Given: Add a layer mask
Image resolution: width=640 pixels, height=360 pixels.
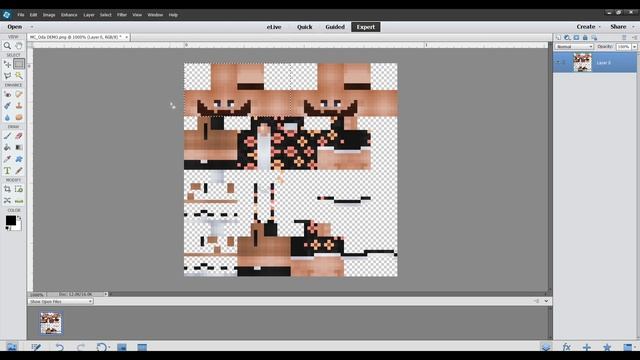Looking at the screenshot, I should pos(576,38).
